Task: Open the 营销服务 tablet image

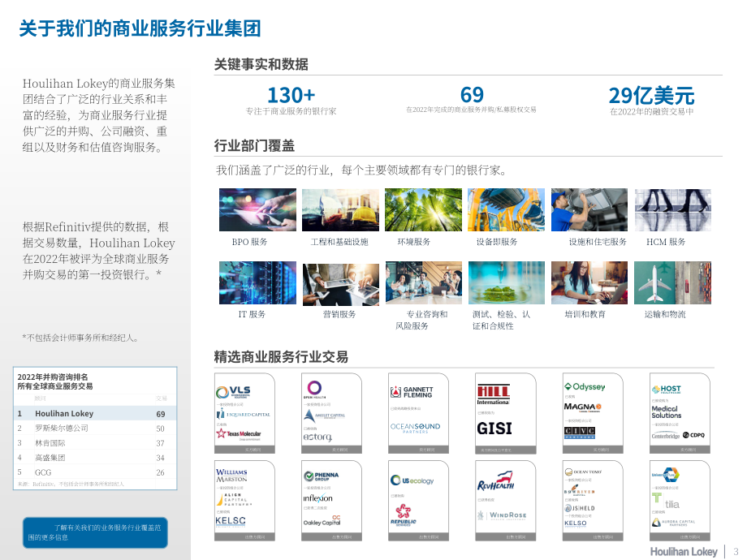Action: point(341,283)
